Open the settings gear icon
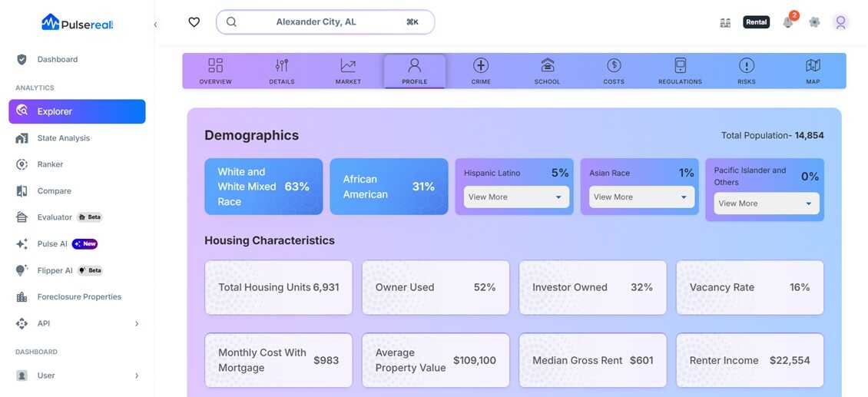868x397 pixels. [x=814, y=22]
